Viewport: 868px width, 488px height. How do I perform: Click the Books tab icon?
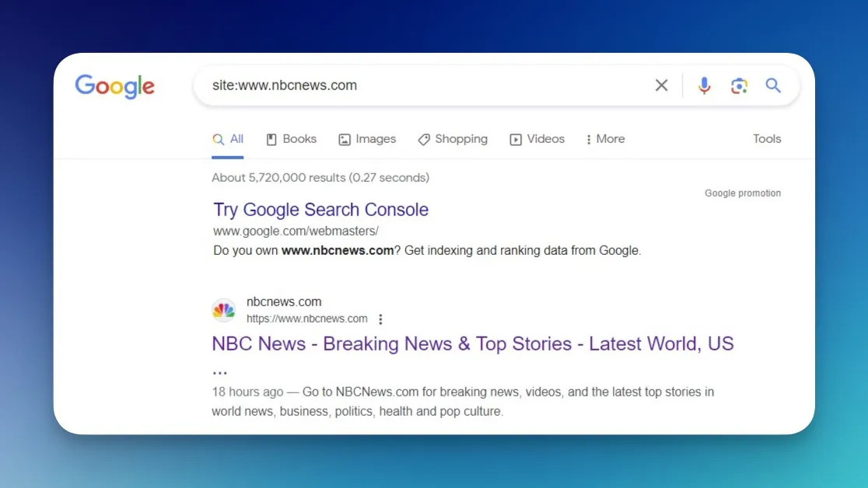click(271, 139)
